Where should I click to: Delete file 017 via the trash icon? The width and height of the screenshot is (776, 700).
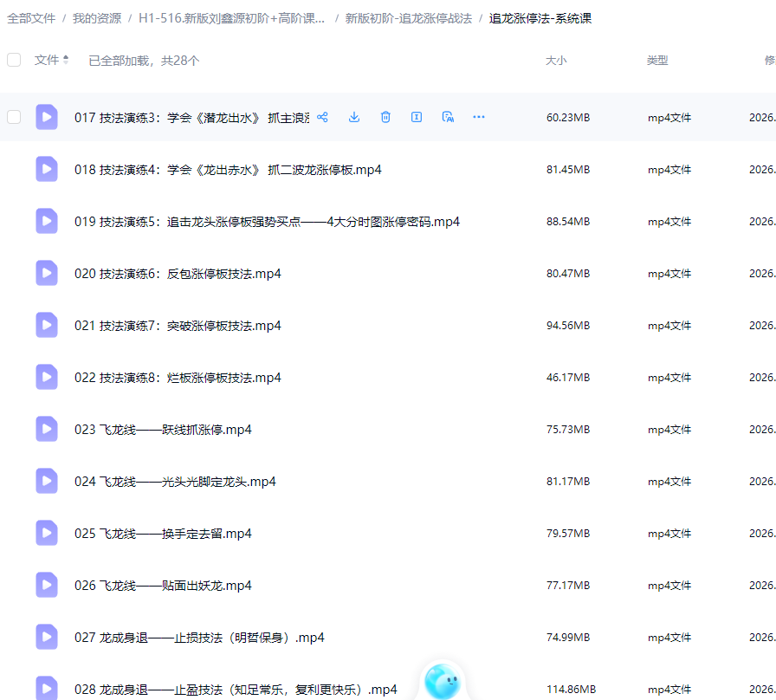(x=385, y=117)
